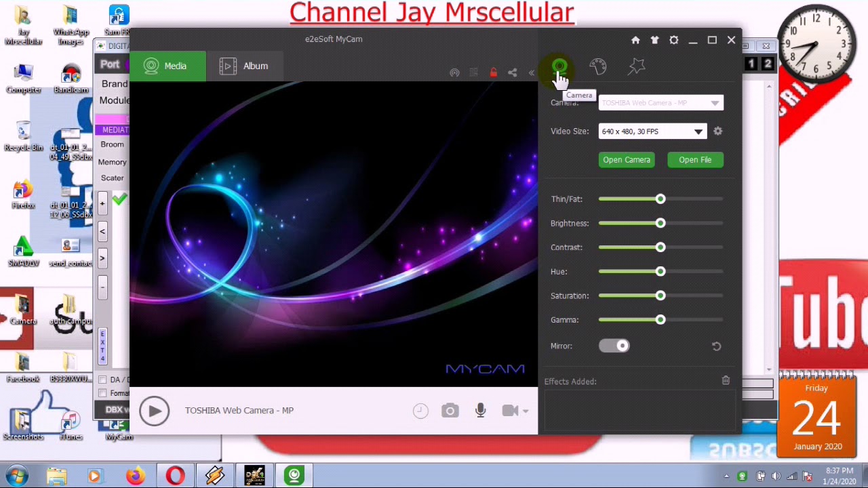Switch to the Album tab
Viewport: 868px width, 488px height.
tap(244, 66)
